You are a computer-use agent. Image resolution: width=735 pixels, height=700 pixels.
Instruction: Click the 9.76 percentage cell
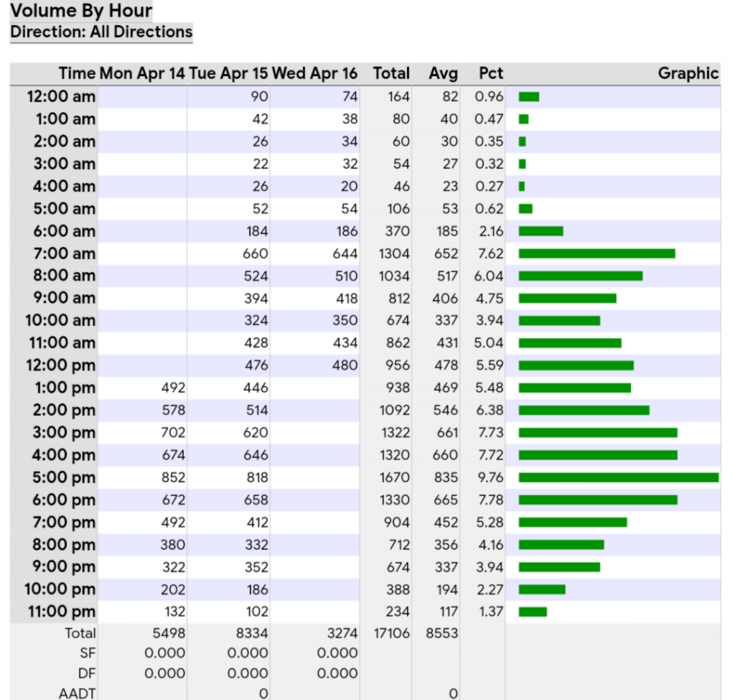[x=490, y=477]
